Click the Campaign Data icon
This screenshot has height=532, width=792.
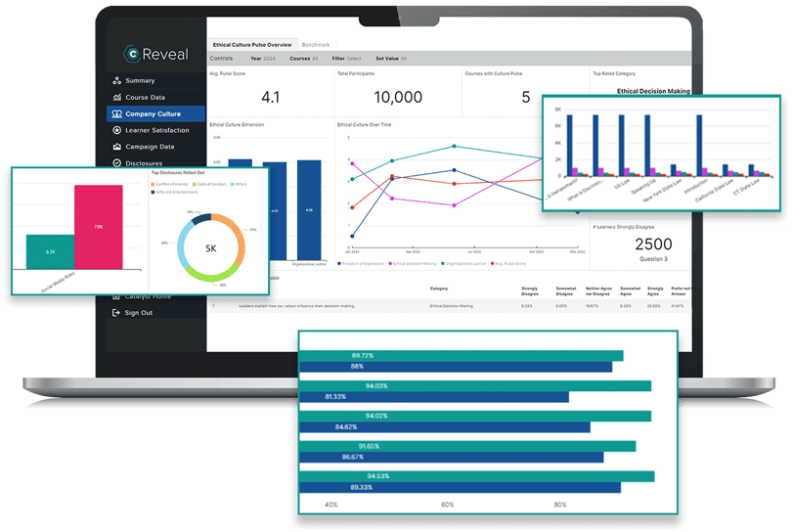point(117,147)
